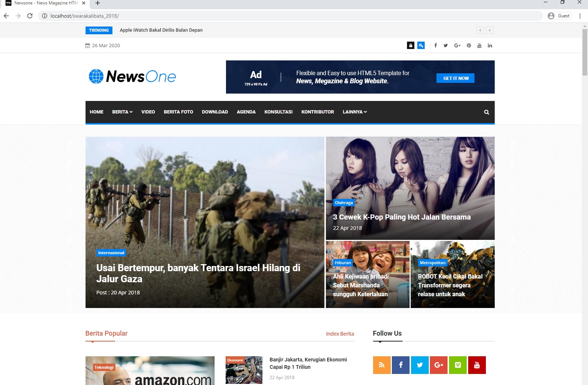Click the Olahraga category tag
Image resolution: width=588 pixels, height=385 pixels.
point(344,203)
